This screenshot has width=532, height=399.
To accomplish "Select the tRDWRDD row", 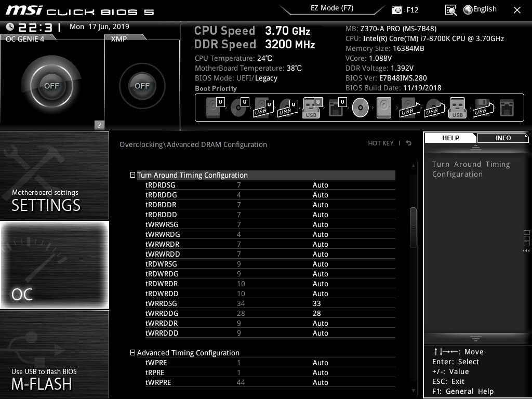I will pos(270,294).
